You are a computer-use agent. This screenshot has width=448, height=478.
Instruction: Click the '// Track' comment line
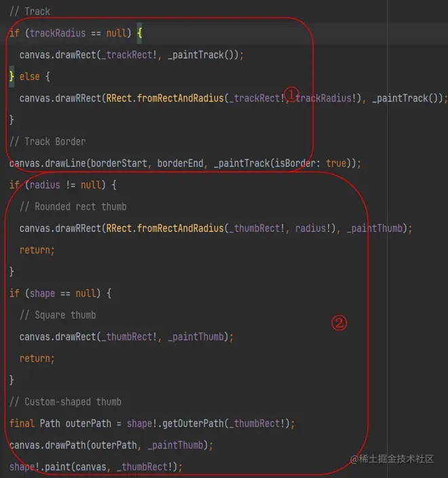click(30, 12)
